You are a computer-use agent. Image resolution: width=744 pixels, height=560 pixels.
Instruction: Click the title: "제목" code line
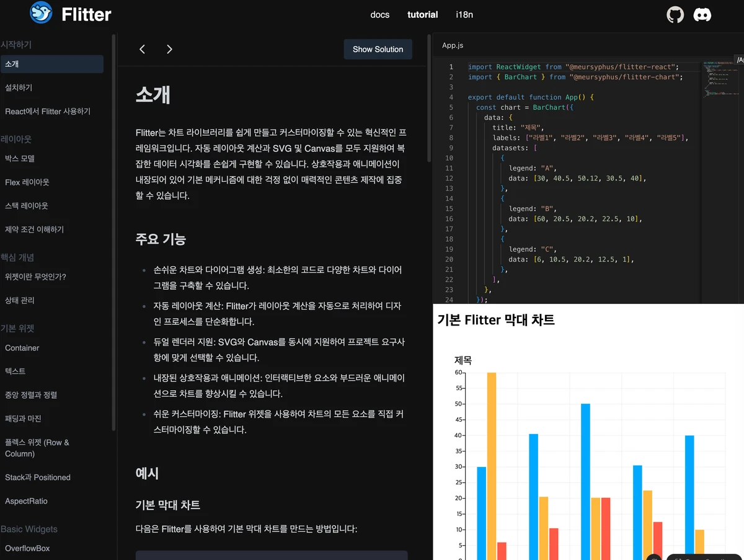[518, 127]
